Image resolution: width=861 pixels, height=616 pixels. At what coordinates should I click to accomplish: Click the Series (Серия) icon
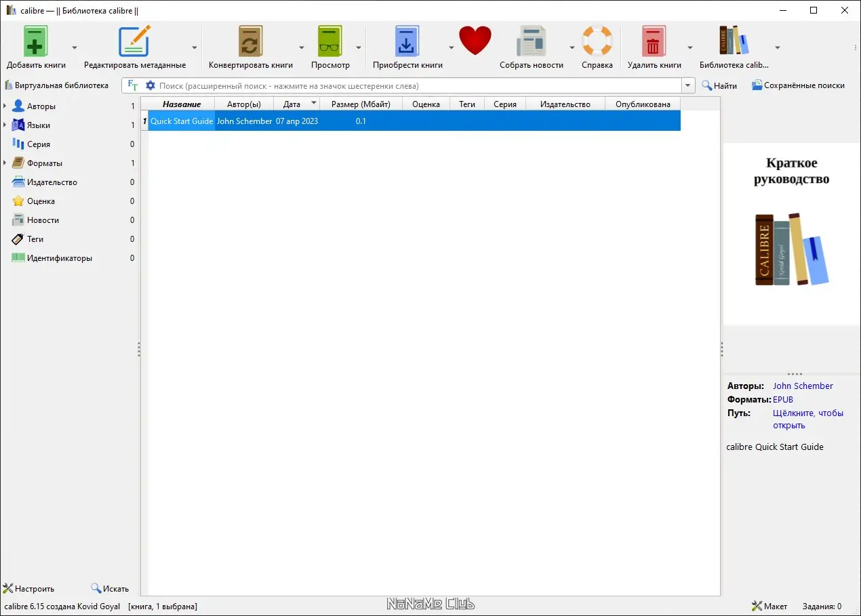tap(18, 144)
